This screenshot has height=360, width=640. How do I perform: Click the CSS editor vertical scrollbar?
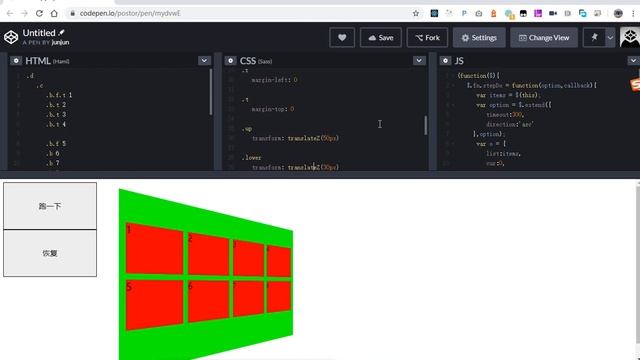425,125
